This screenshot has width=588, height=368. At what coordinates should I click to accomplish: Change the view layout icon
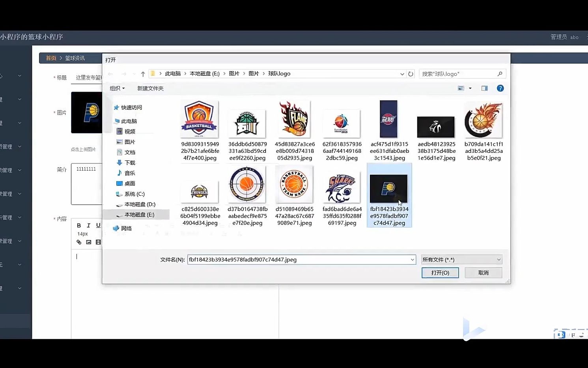tap(461, 88)
